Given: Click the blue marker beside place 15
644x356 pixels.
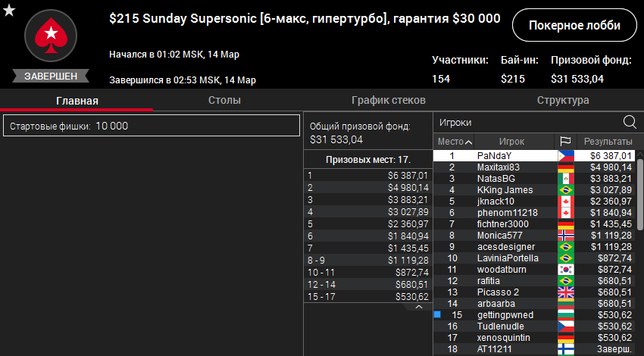Looking at the screenshot, I should coord(437,314).
